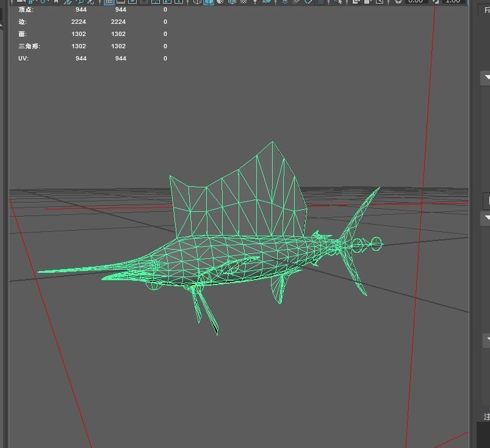
Task: Open the 2D pan zoom magnifier icon
Action: 81,2
